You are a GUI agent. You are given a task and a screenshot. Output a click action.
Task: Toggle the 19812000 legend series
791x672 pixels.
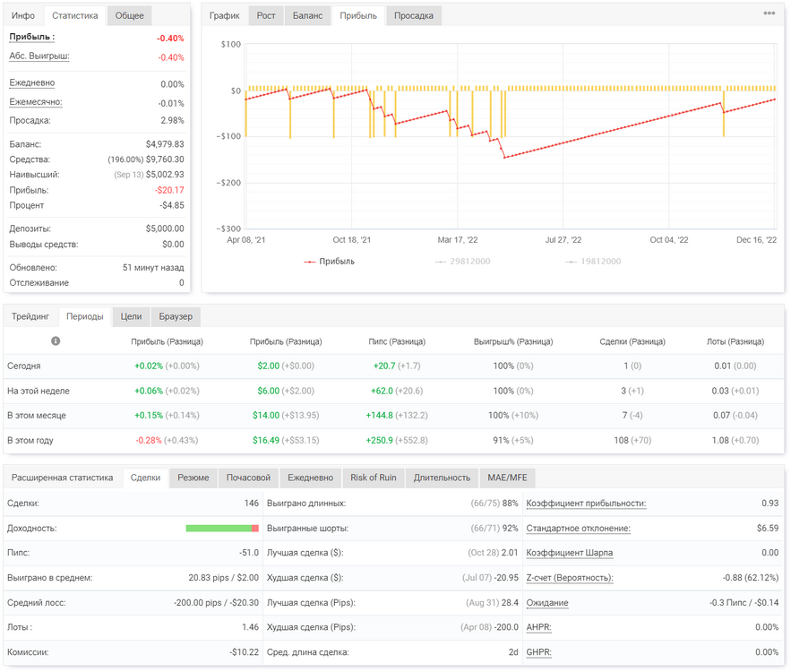(x=593, y=262)
